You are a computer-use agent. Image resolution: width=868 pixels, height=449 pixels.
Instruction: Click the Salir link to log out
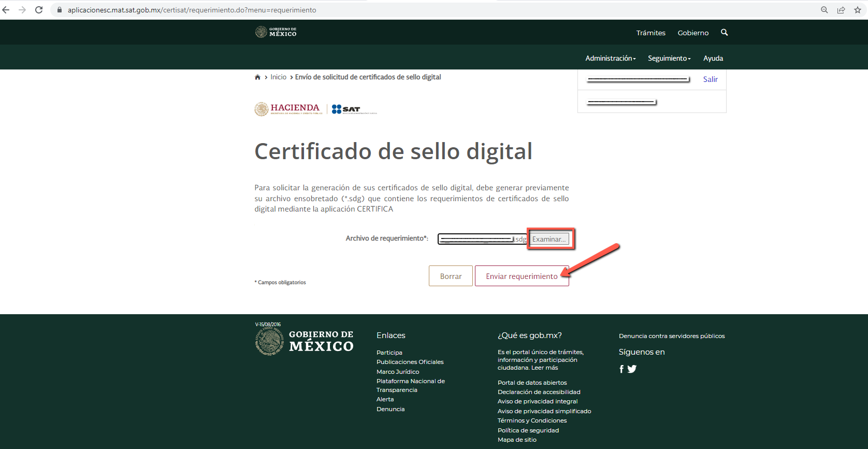710,79
